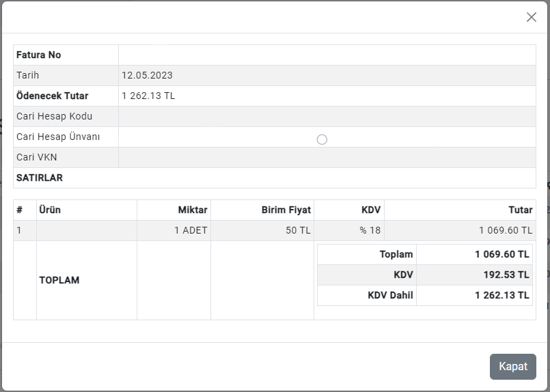
Task: Select the Cari Hesap Ünvanı label
Action: 58,137
